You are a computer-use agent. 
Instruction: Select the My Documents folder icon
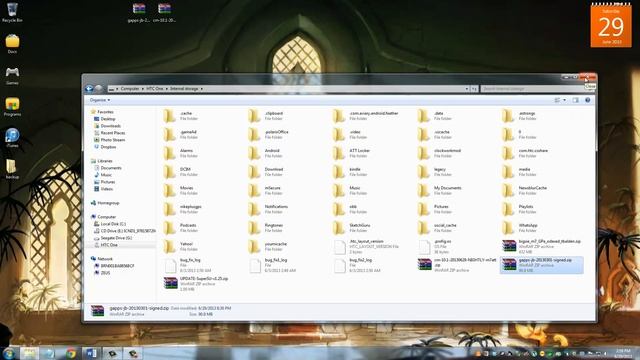(424, 191)
